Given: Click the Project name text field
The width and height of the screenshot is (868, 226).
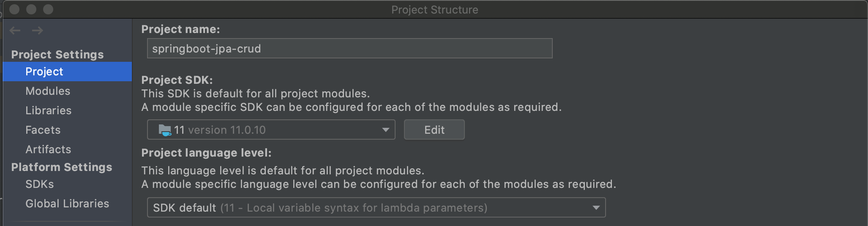Looking at the screenshot, I should [349, 49].
